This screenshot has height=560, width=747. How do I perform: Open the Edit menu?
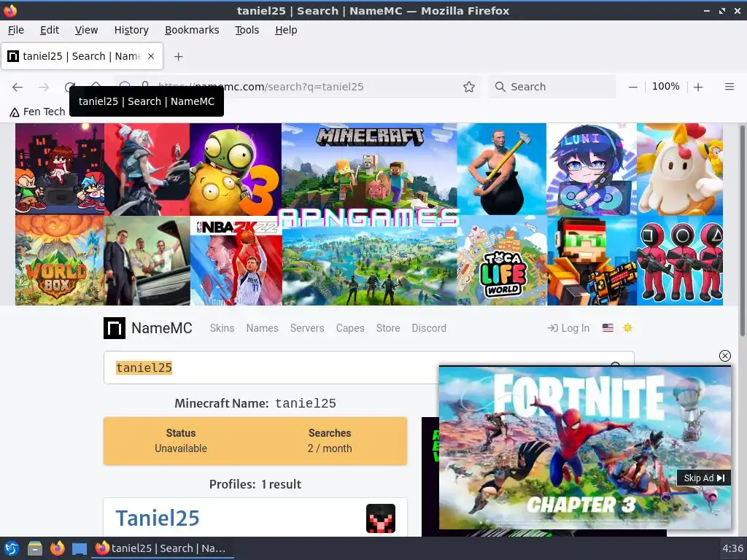point(50,30)
